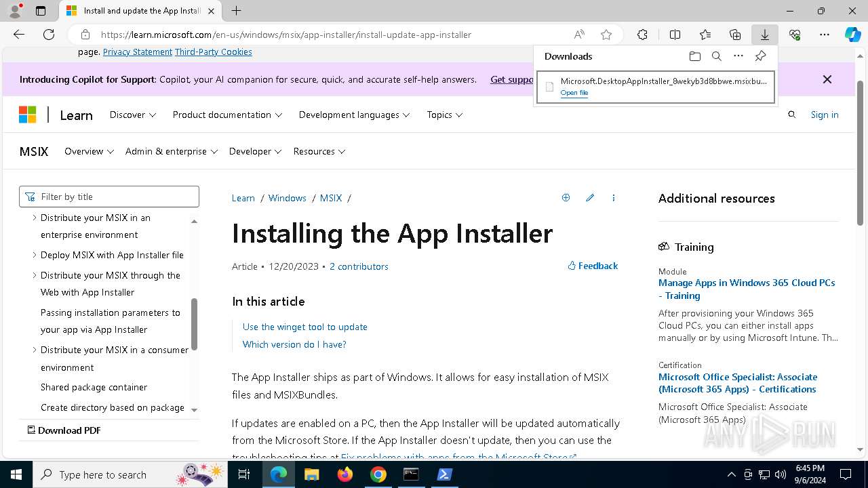Open Collections icon
Viewport: 868px width, 488px height.
tap(735, 35)
